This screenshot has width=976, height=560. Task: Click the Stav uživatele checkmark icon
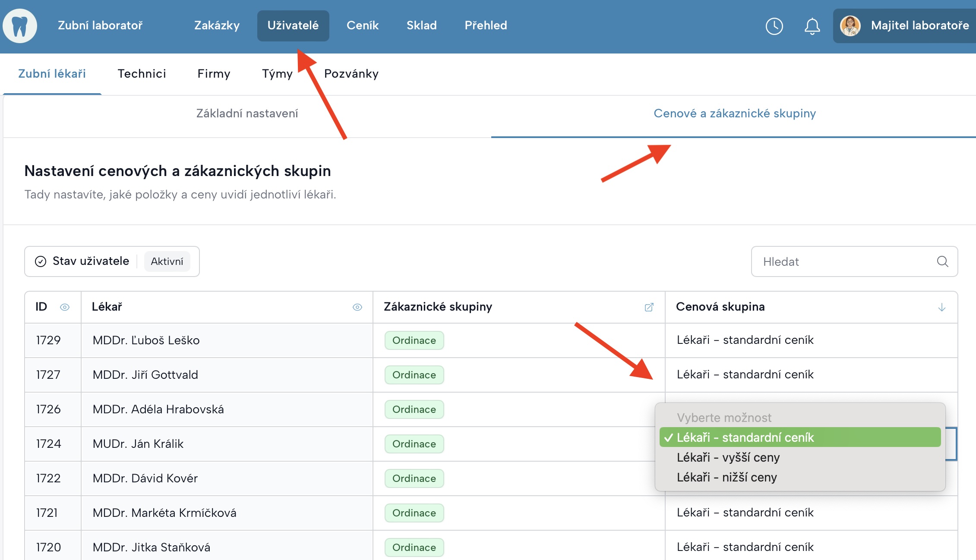coord(41,261)
